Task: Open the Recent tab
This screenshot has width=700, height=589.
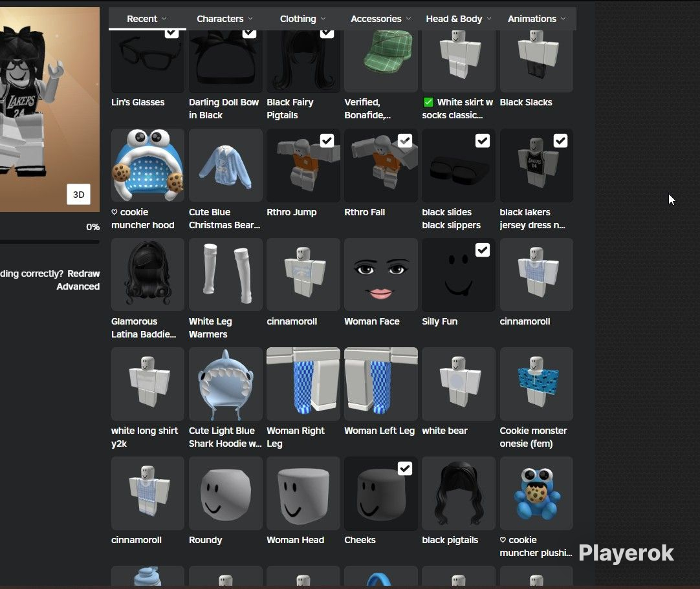Action: coord(147,19)
